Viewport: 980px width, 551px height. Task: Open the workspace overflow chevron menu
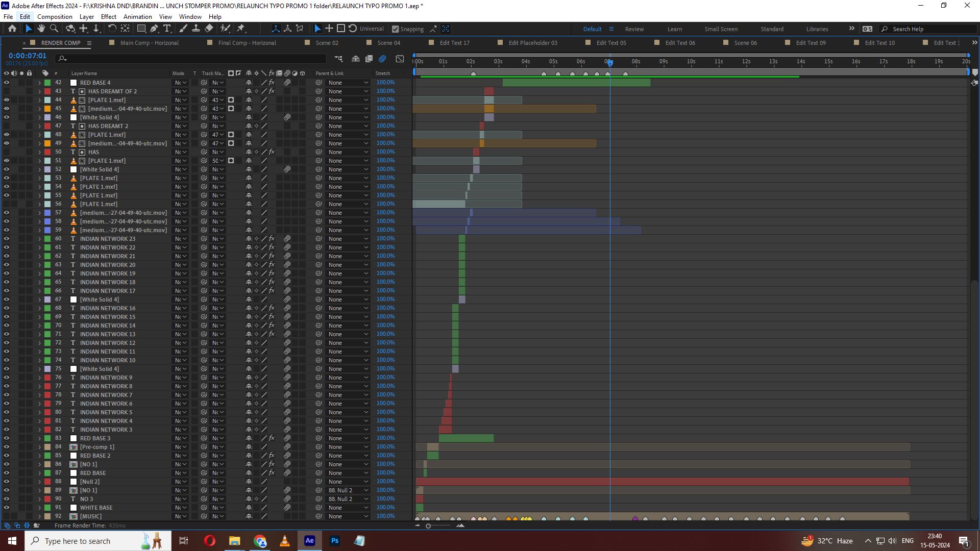[851, 29]
